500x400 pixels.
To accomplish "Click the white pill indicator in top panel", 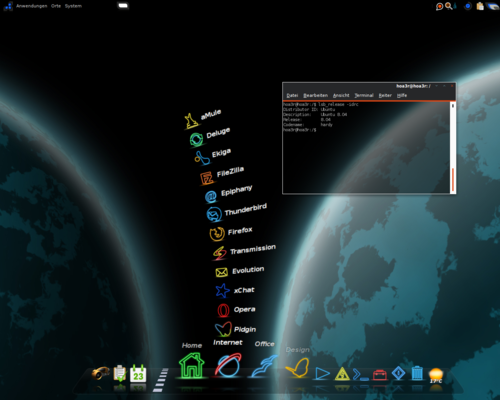I will click(123, 6).
